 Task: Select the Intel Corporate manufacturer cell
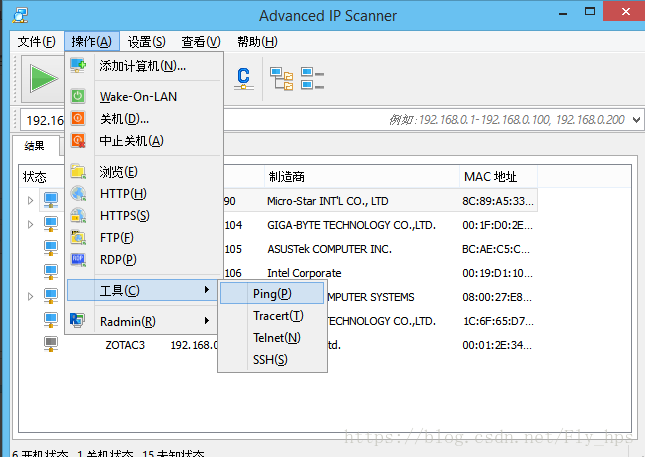tap(304, 273)
